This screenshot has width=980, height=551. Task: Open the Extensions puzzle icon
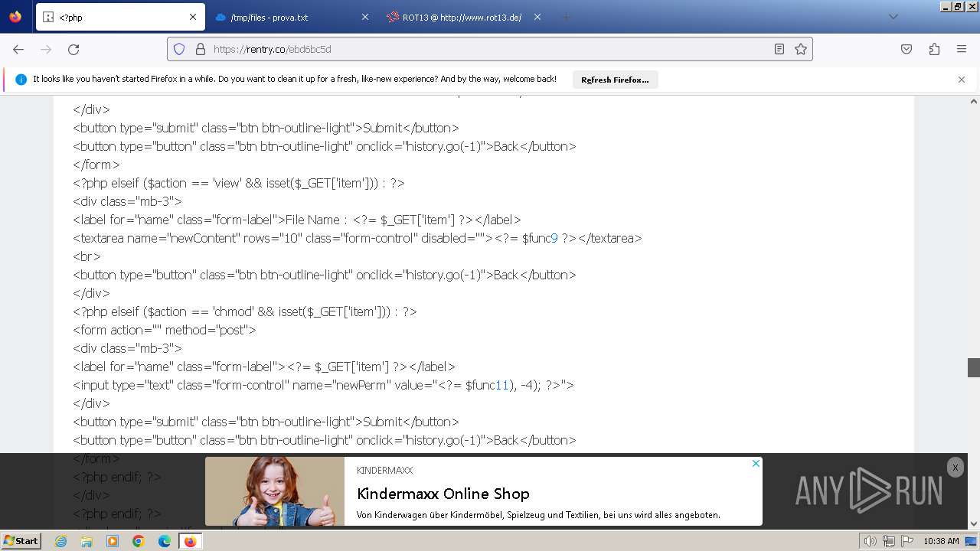tap(934, 49)
